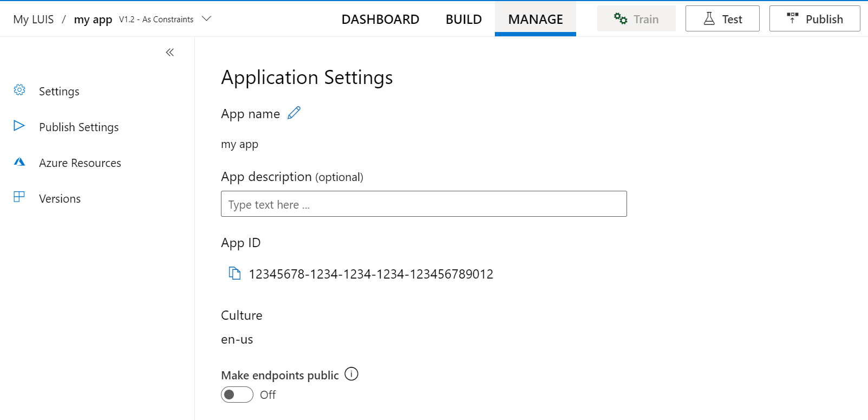
Task: Click the Settings gear icon in sidebar
Action: point(19,90)
